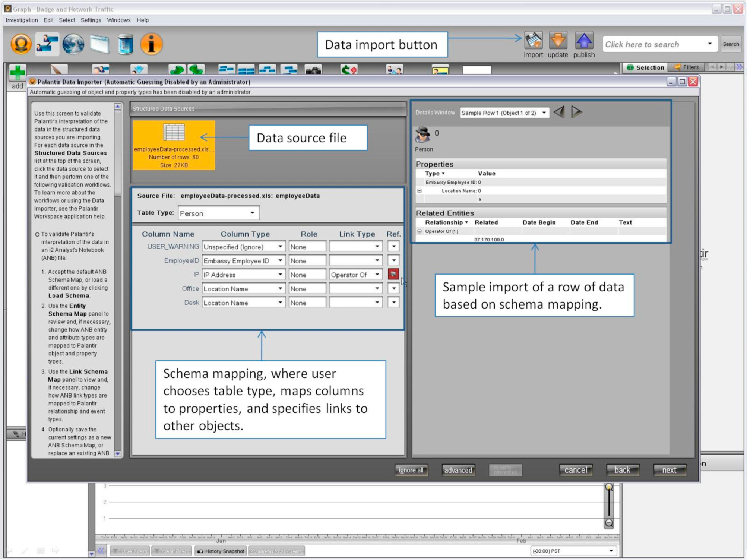Click the advanced button
Image resolution: width=747 pixels, height=560 pixels.
tap(458, 470)
